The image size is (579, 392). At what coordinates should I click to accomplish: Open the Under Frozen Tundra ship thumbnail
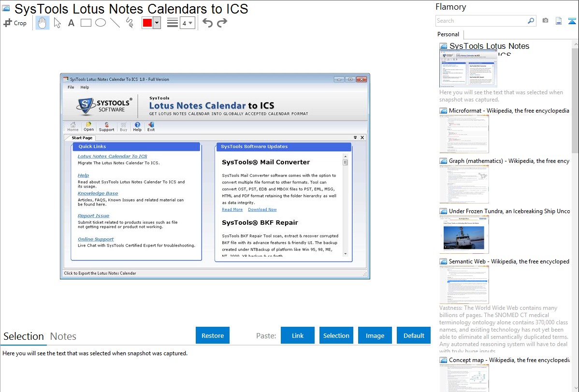click(464, 234)
